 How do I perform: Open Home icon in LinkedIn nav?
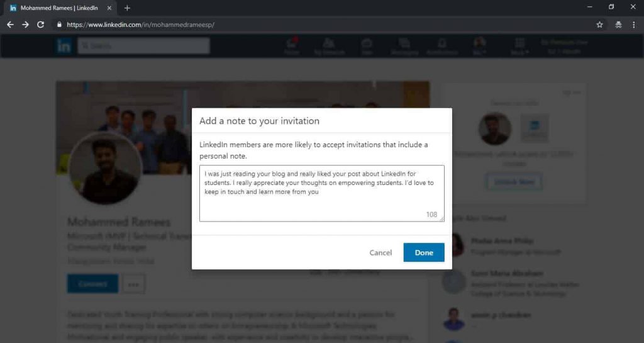[292, 45]
